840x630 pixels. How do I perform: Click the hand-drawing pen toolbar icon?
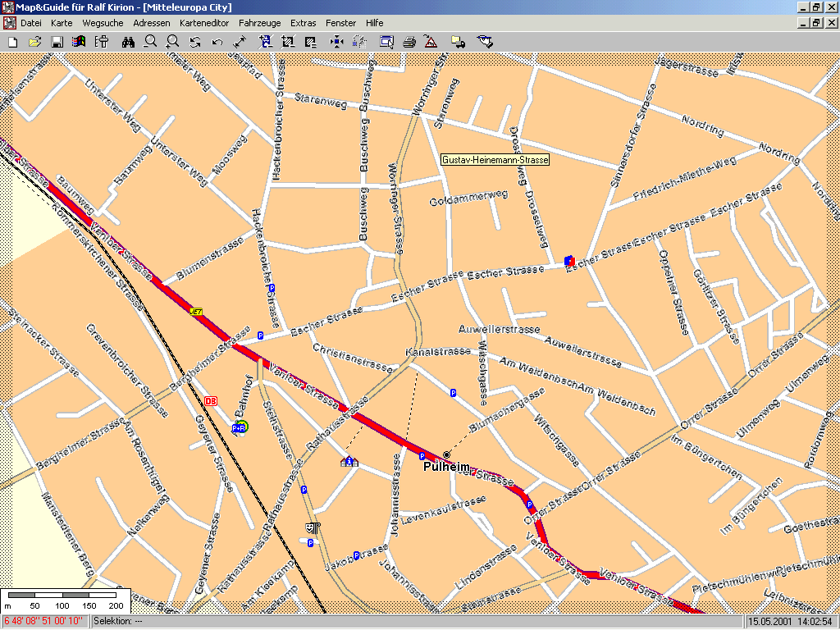[x=485, y=42]
